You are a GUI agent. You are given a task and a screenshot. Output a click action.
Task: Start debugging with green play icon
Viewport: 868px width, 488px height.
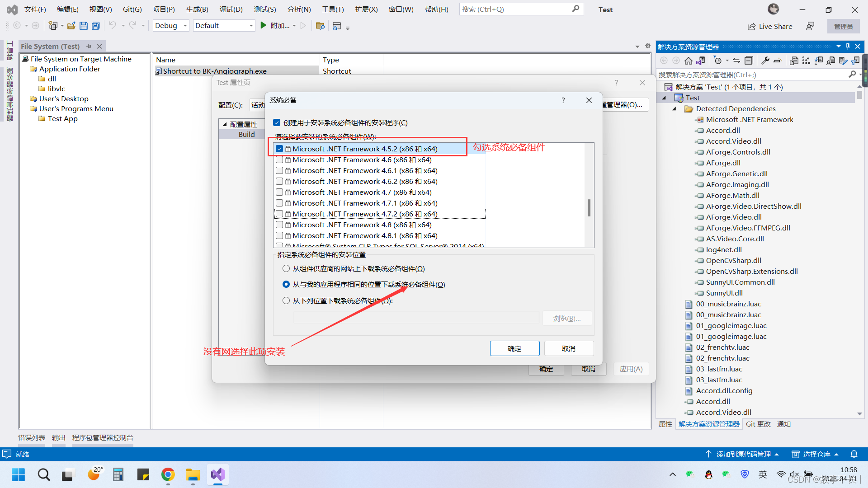coord(264,25)
